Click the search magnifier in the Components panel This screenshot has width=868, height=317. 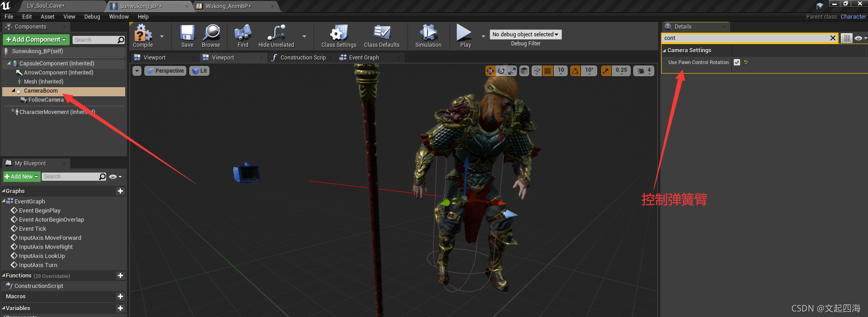coord(121,40)
